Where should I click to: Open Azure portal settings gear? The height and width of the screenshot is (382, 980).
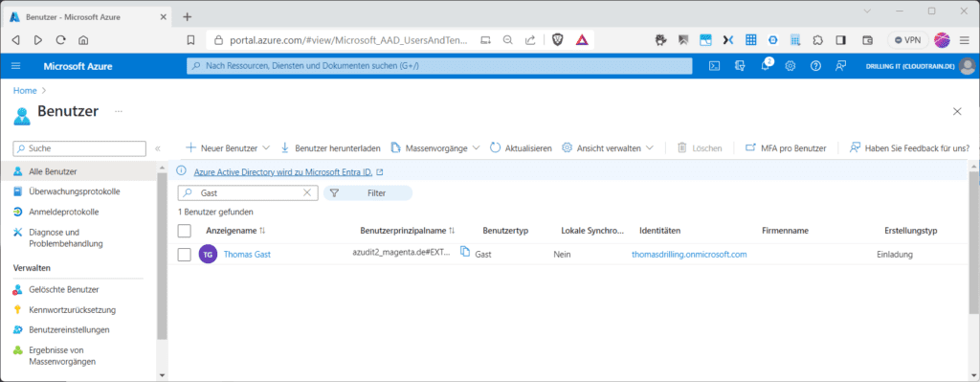click(790, 66)
